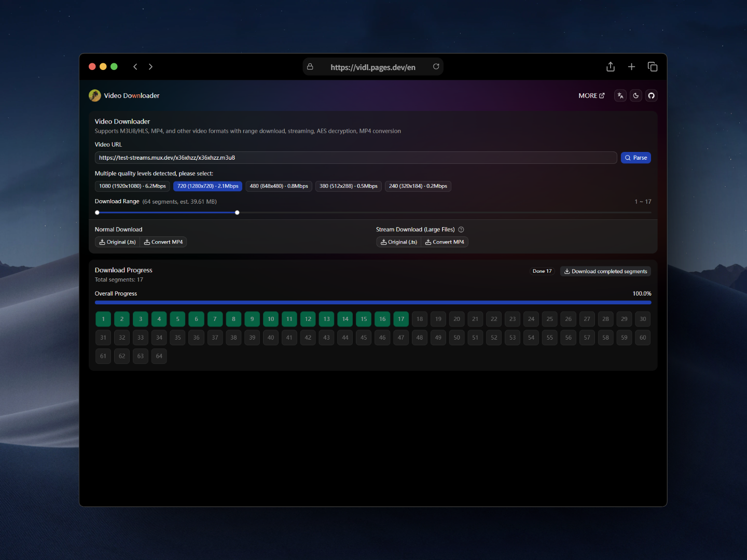The height and width of the screenshot is (560, 747).
Task: Select the 720 (1280x720) quality level
Action: [208, 186]
